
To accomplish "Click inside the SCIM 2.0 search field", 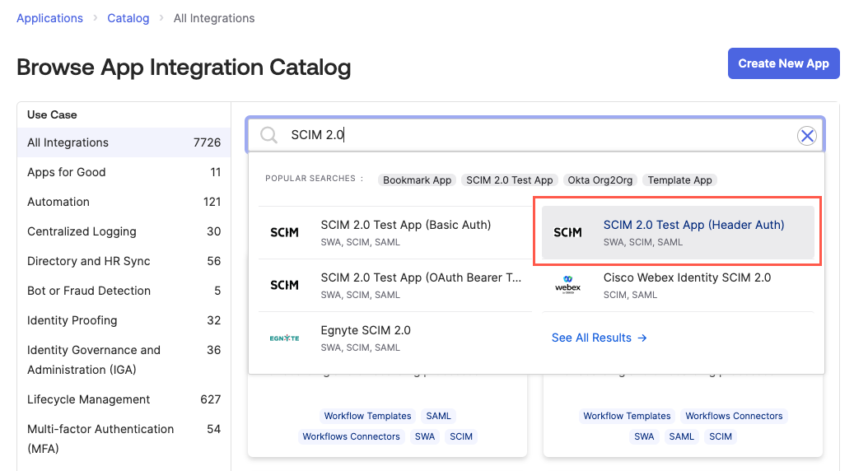I will 535,136.
